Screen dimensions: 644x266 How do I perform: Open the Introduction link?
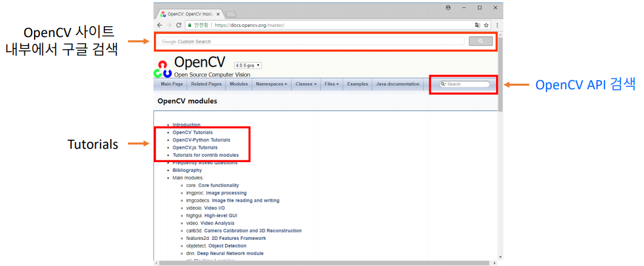pos(186,124)
